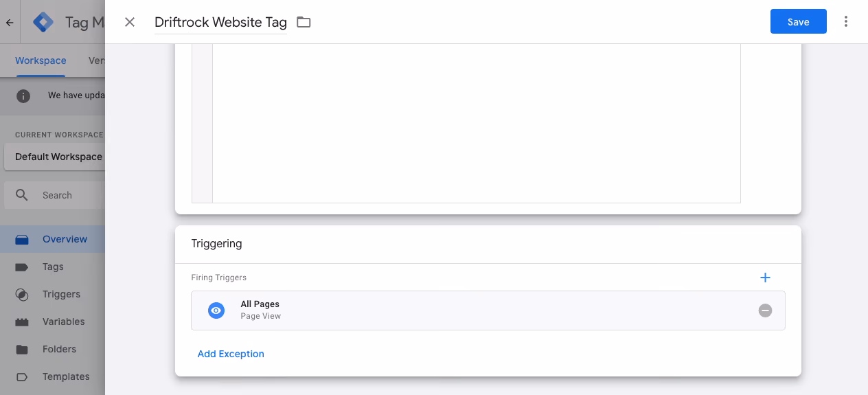The width and height of the screenshot is (868, 395).
Task: Open Tags in the sidebar
Action: 53,267
